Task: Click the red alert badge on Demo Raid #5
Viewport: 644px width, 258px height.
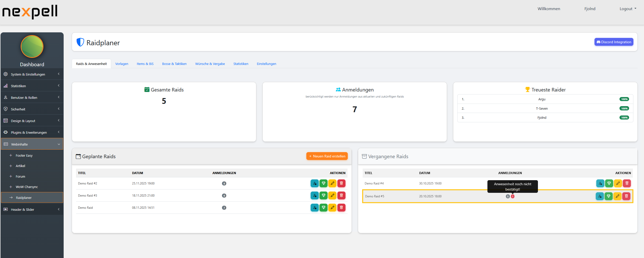Action: point(512,196)
